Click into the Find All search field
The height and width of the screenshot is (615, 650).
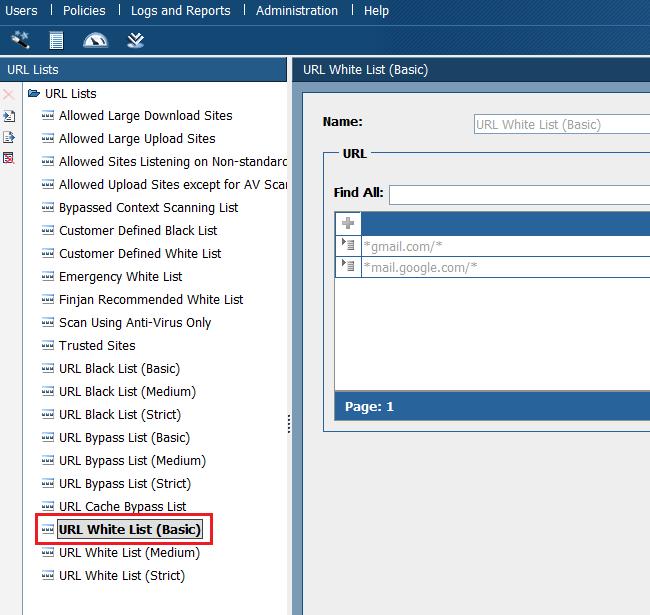(x=518, y=194)
